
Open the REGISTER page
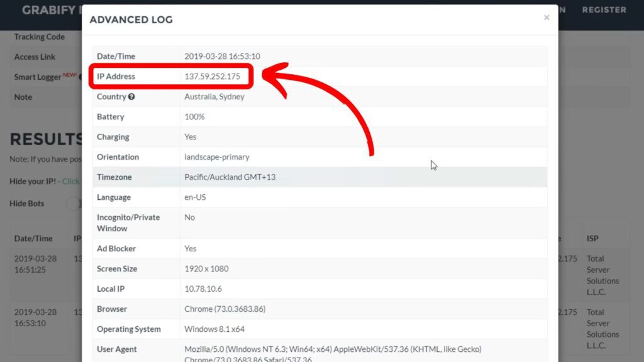point(603,9)
